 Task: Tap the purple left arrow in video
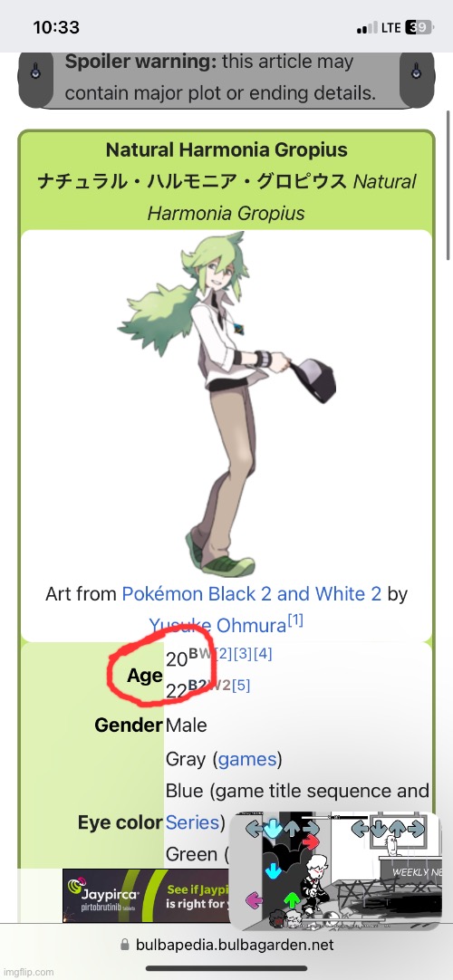click(x=255, y=900)
